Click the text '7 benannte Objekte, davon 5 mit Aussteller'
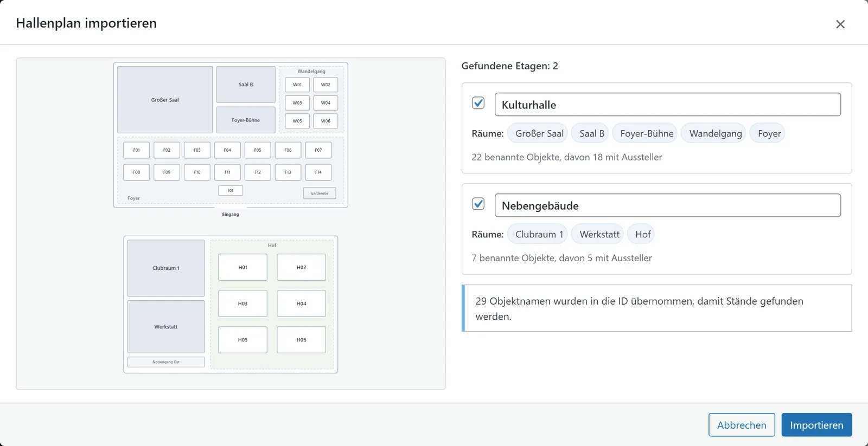This screenshot has height=446, width=868. [562, 258]
